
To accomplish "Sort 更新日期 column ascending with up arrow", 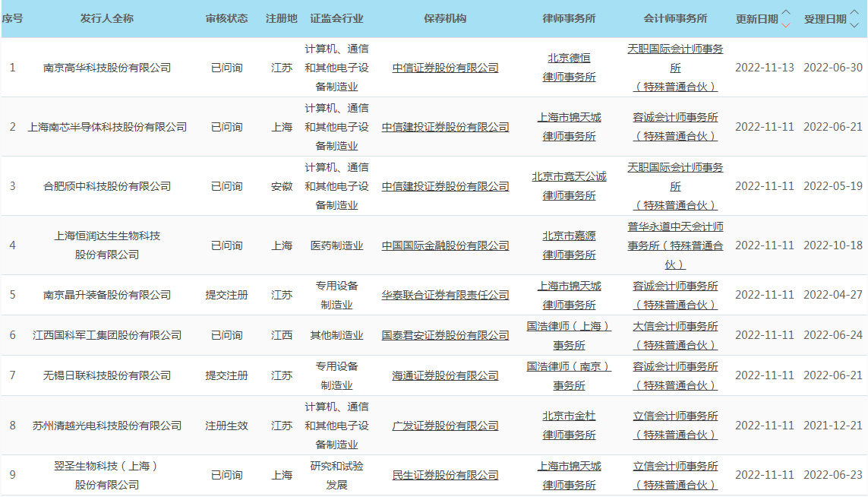I will pos(786,13).
